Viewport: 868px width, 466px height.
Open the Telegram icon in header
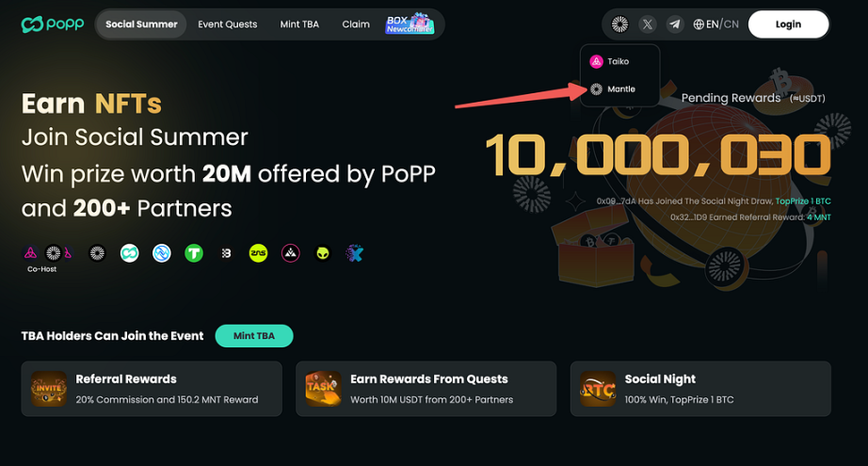tap(675, 24)
